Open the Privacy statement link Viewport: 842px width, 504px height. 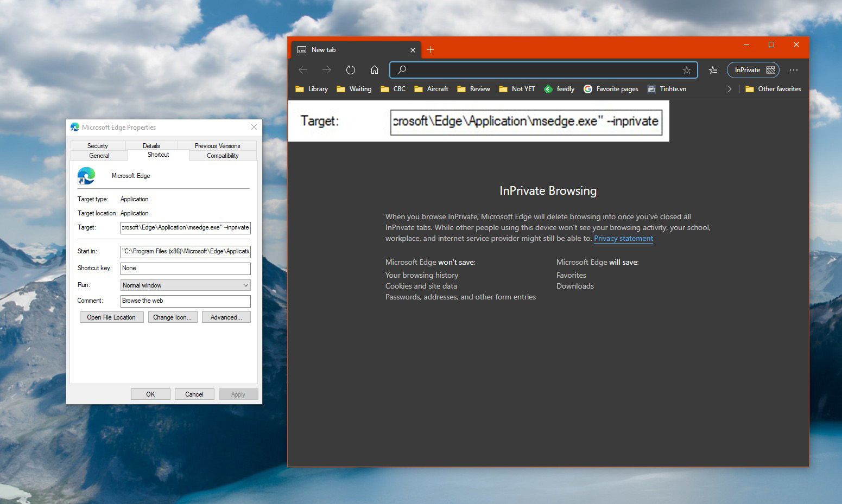[623, 238]
